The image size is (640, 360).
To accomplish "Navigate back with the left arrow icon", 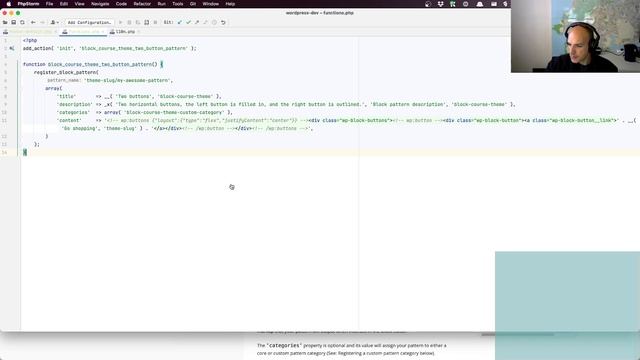I will pos(33,22).
